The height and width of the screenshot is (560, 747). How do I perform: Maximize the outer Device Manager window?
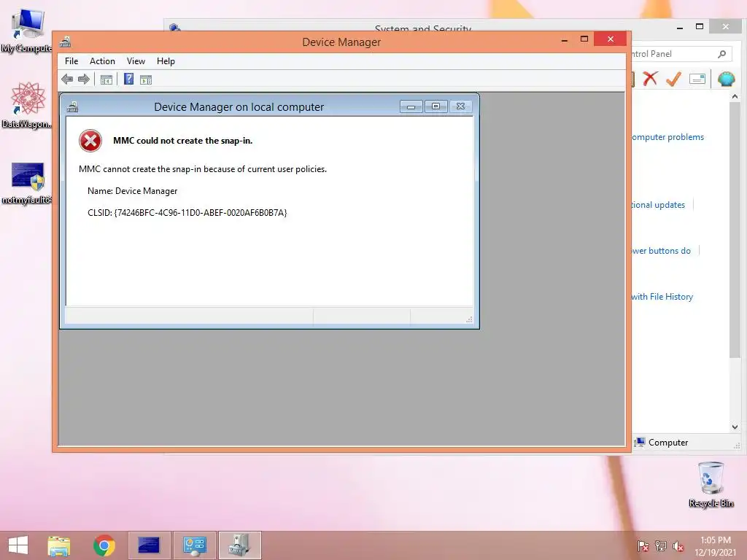(584, 39)
